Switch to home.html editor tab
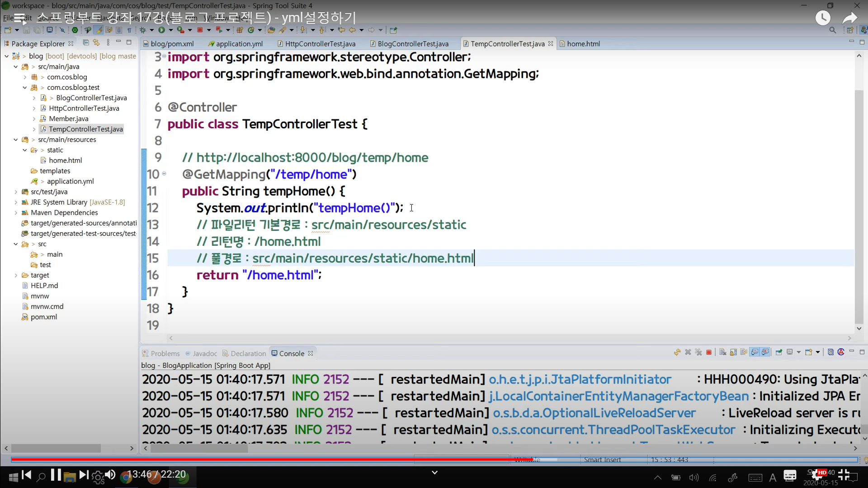868x488 pixels. coord(580,44)
